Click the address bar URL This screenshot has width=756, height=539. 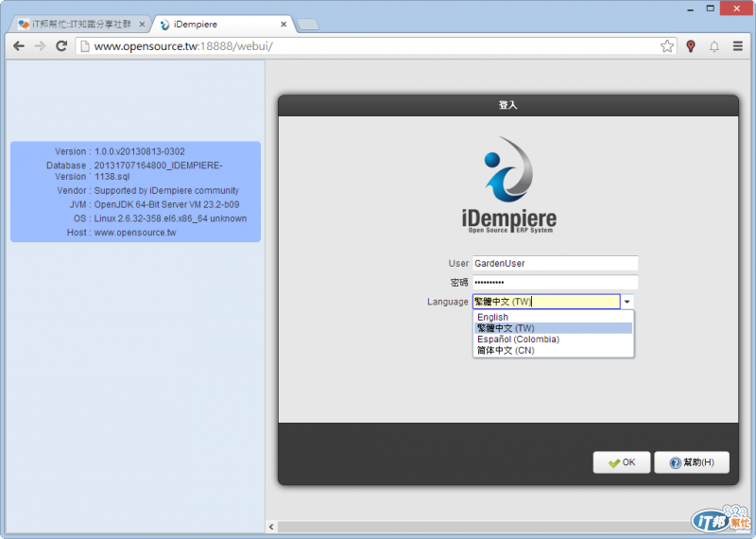[x=183, y=46]
